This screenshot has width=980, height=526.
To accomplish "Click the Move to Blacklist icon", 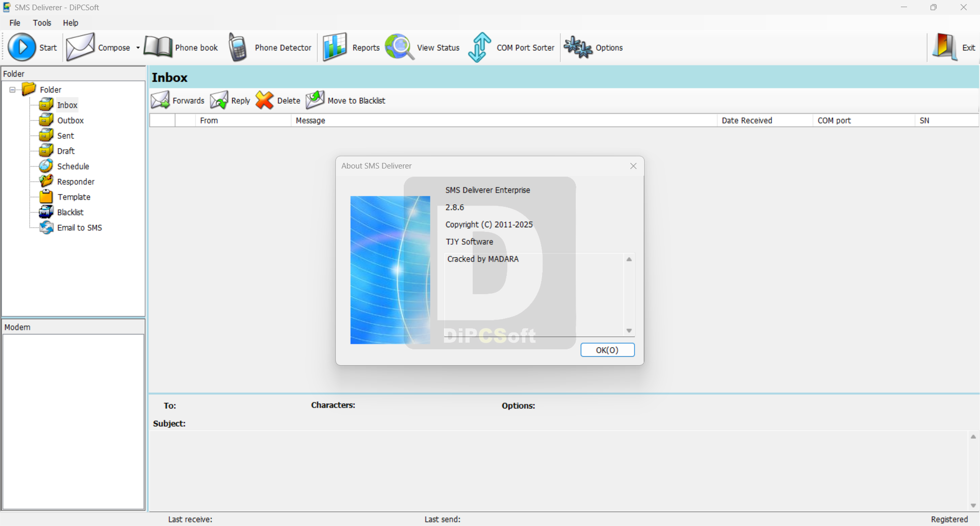I will pyautogui.click(x=315, y=100).
